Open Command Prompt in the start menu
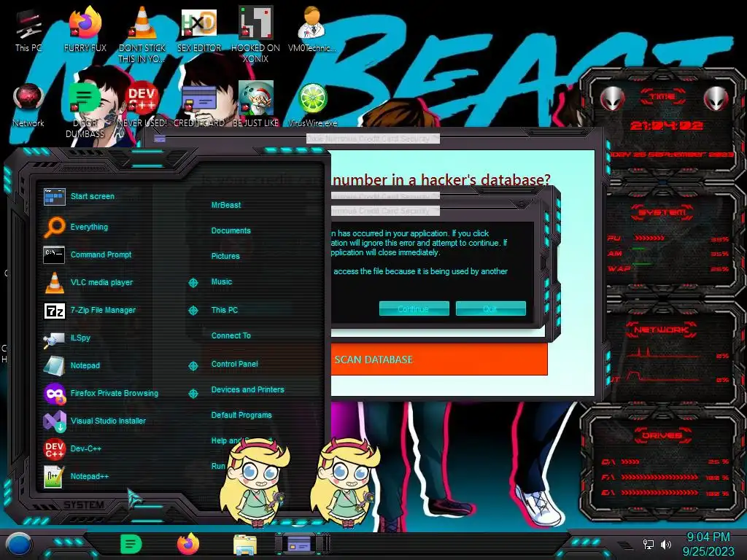 (88, 254)
